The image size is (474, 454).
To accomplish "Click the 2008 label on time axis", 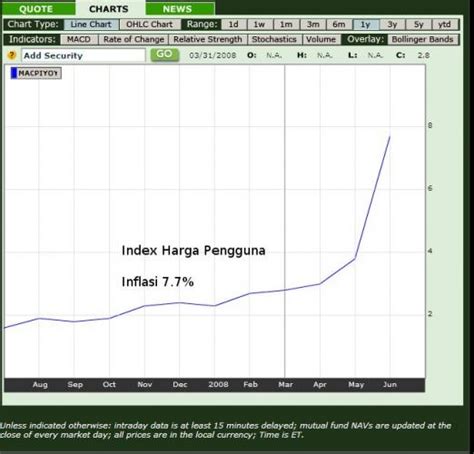I will [x=218, y=384].
